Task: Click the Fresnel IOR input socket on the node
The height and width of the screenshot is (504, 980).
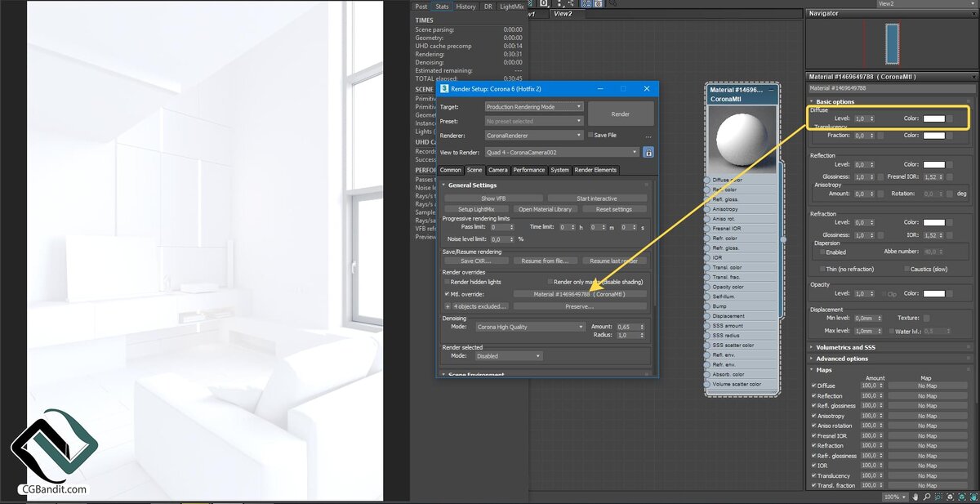Action: (x=707, y=229)
